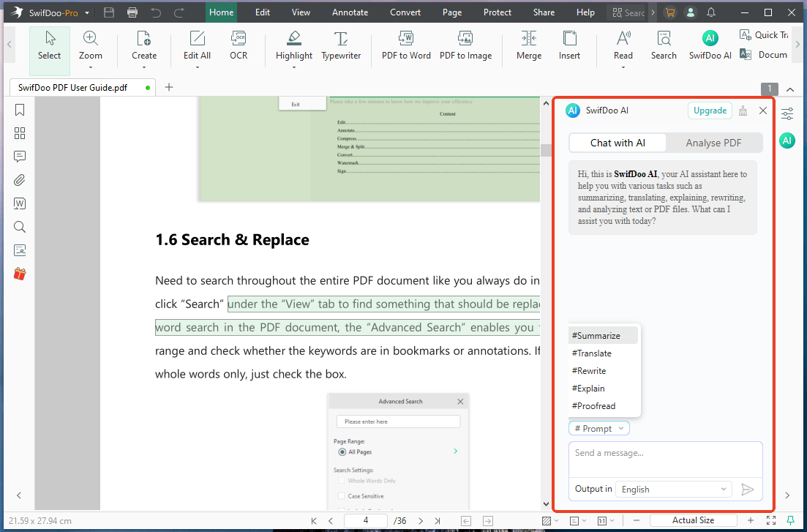Launch the OCR tool
Image resolution: width=807 pixels, height=532 pixels.
tap(238, 45)
